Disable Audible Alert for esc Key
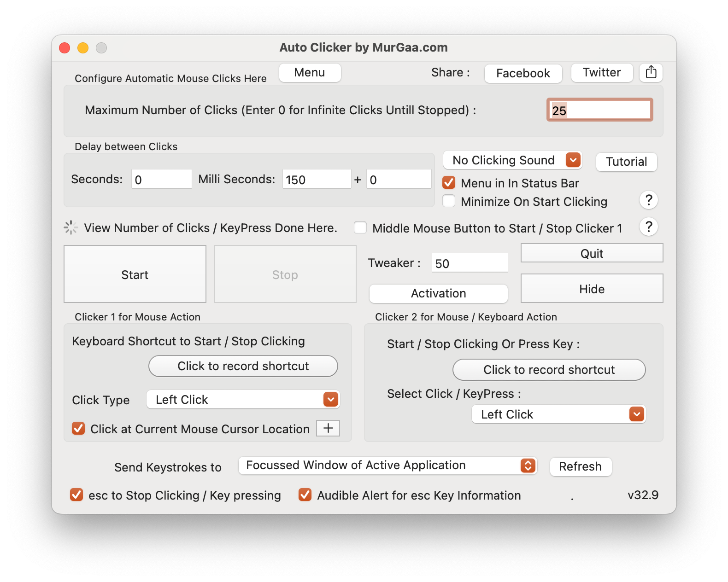Image resolution: width=728 pixels, height=582 pixels. pos(305,495)
